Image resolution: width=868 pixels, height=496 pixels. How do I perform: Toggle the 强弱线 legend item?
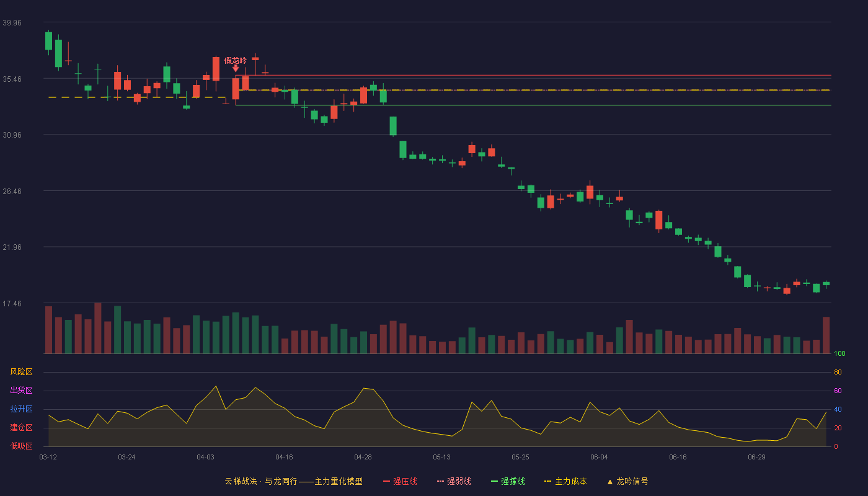pyautogui.click(x=454, y=481)
